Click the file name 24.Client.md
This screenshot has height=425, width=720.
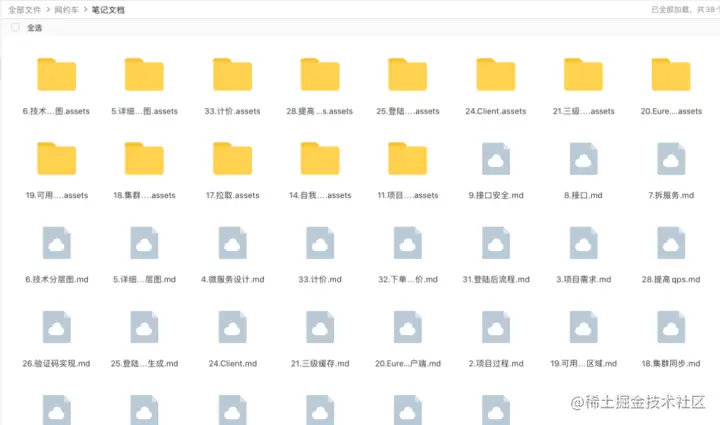232,363
